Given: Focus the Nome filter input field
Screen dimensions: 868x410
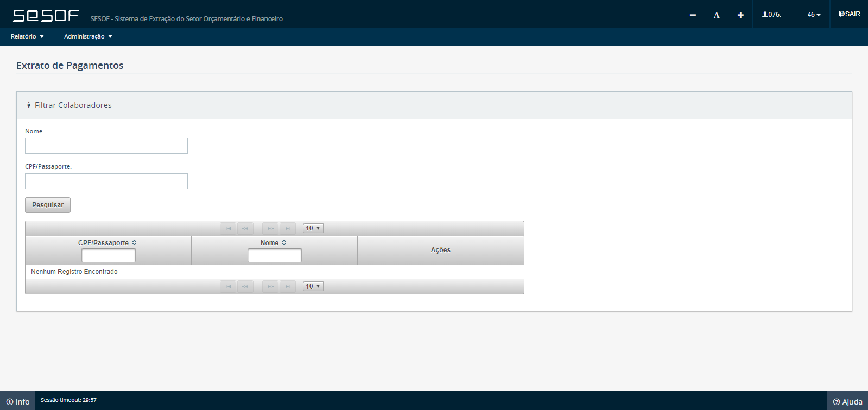Looking at the screenshot, I should coord(106,146).
